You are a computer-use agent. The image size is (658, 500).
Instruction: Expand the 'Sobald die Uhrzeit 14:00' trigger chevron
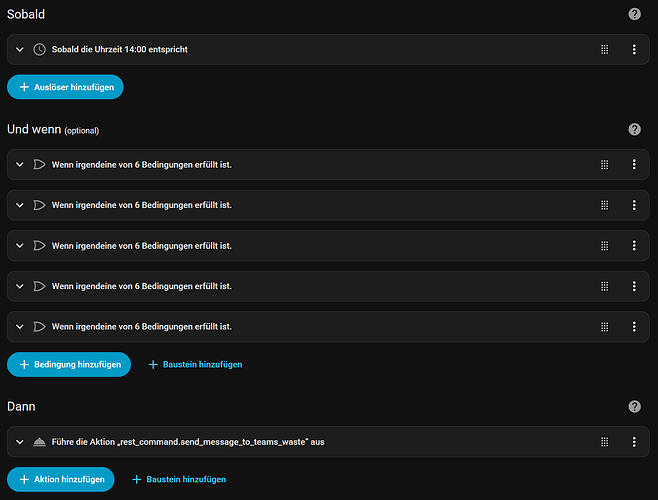coord(20,50)
